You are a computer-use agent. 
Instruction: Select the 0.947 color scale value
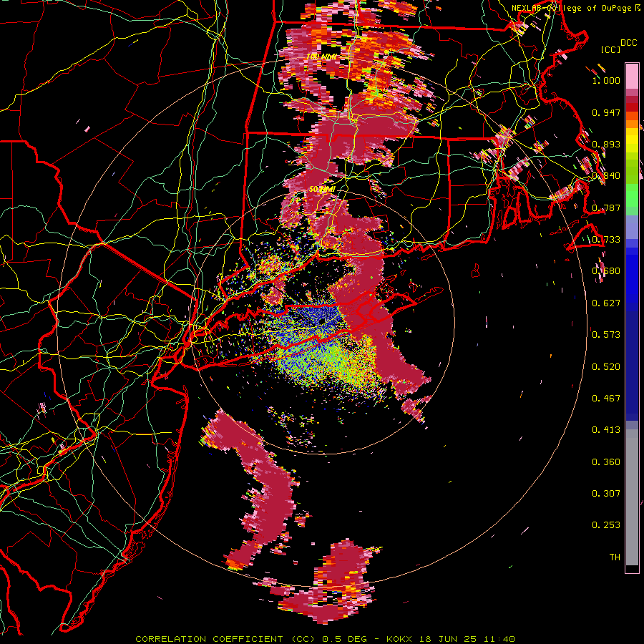pos(606,112)
